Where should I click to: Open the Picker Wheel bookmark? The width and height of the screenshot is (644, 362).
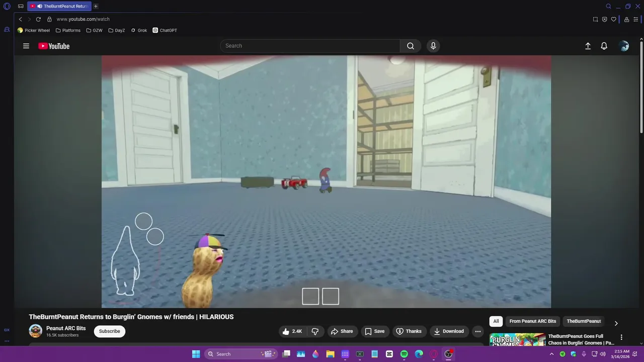click(34, 30)
